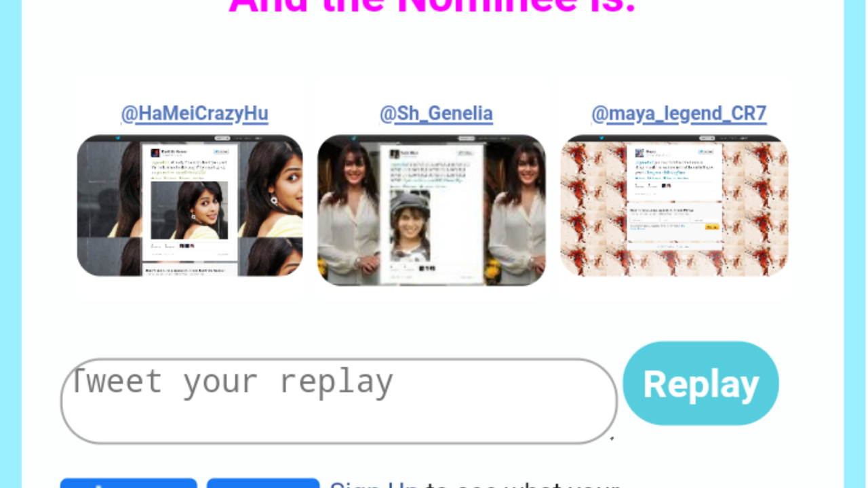Open the @HaMeiCrazyHu profile link

(x=195, y=114)
